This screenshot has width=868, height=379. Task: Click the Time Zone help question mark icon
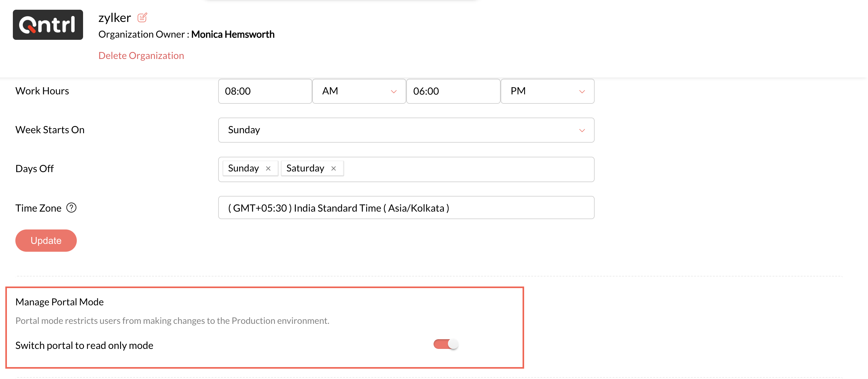point(71,208)
